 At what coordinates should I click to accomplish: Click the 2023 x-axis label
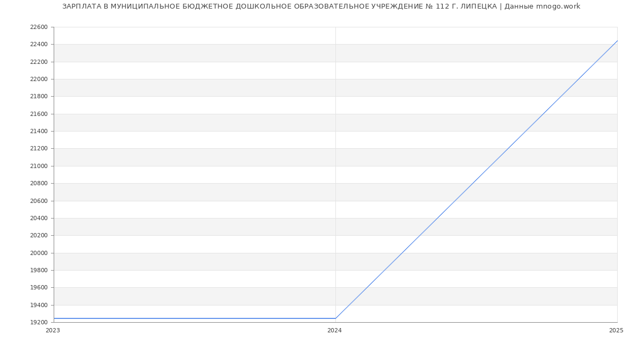click(x=53, y=331)
